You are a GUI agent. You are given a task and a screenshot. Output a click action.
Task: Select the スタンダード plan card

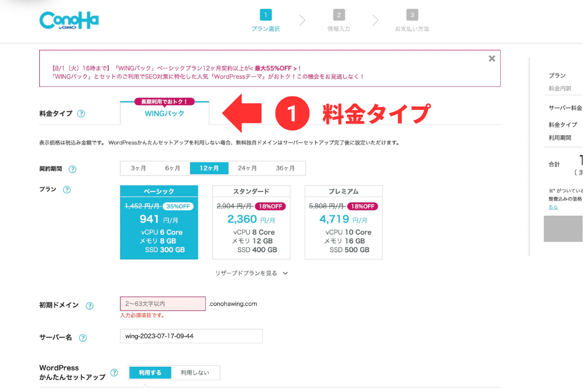click(x=252, y=223)
